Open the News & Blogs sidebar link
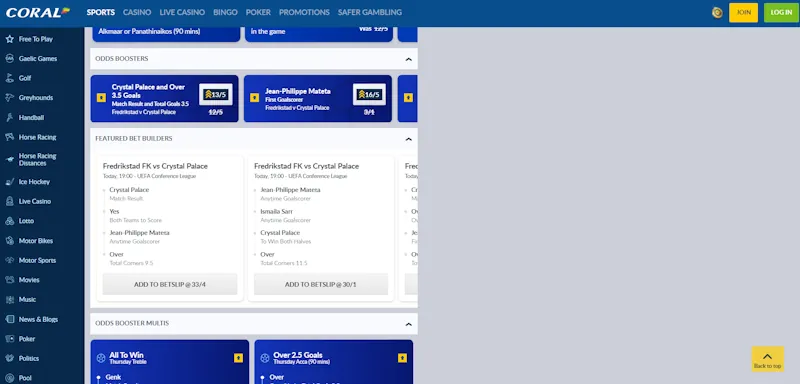The height and width of the screenshot is (384, 800). tap(38, 319)
